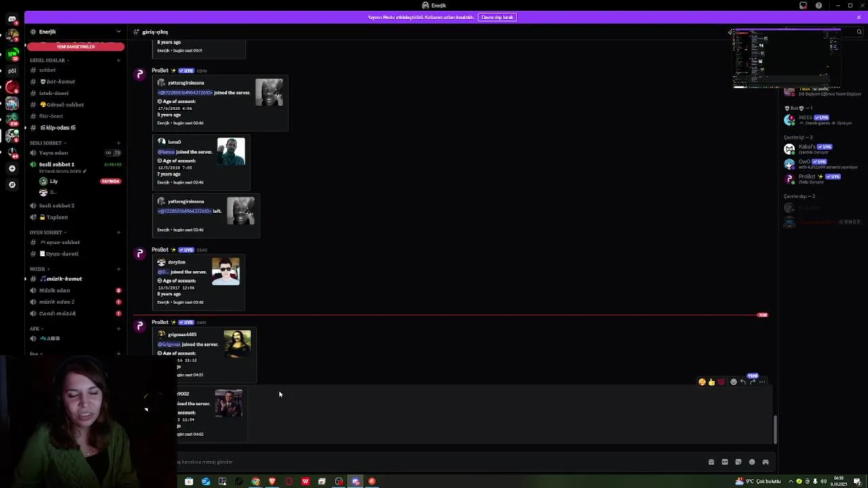Join the Müzik odası voice channel
The image size is (868, 488).
click(x=75, y=291)
